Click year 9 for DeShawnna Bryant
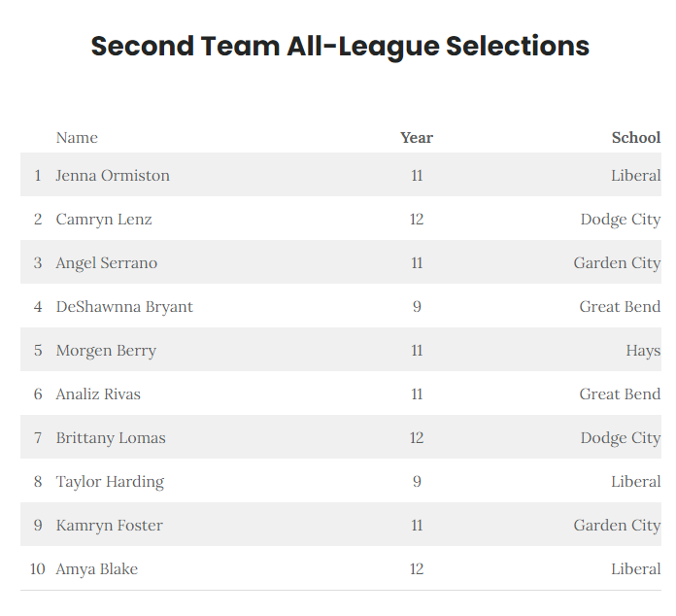The height and width of the screenshot is (616, 676). point(417,307)
